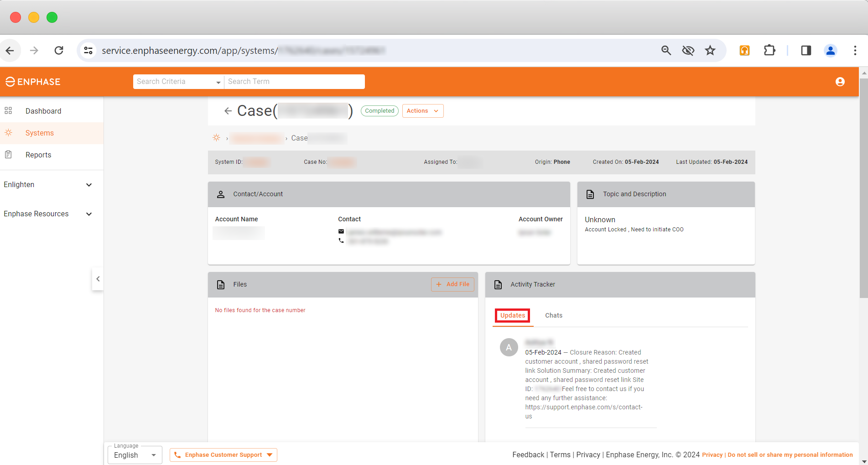Click the back arrow next to Case title
This screenshot has height=465, width=868.
(x=228, y=110)
